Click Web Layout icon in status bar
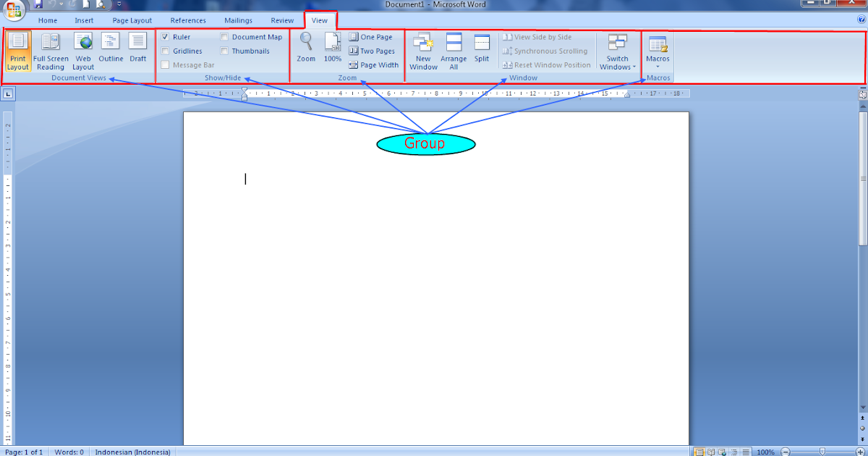This screenshot has width=868, height=456. [x=722, y=452]
